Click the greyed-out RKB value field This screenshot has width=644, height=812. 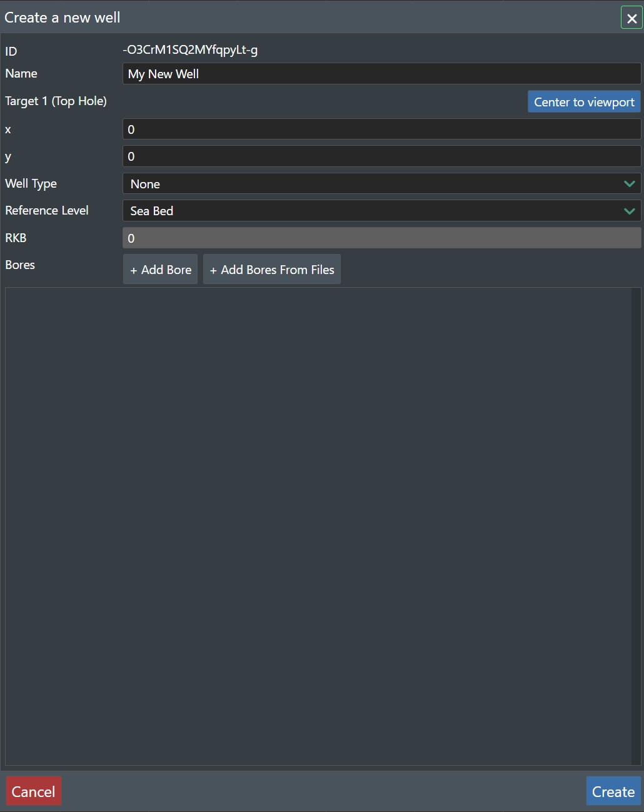point(381,238)
